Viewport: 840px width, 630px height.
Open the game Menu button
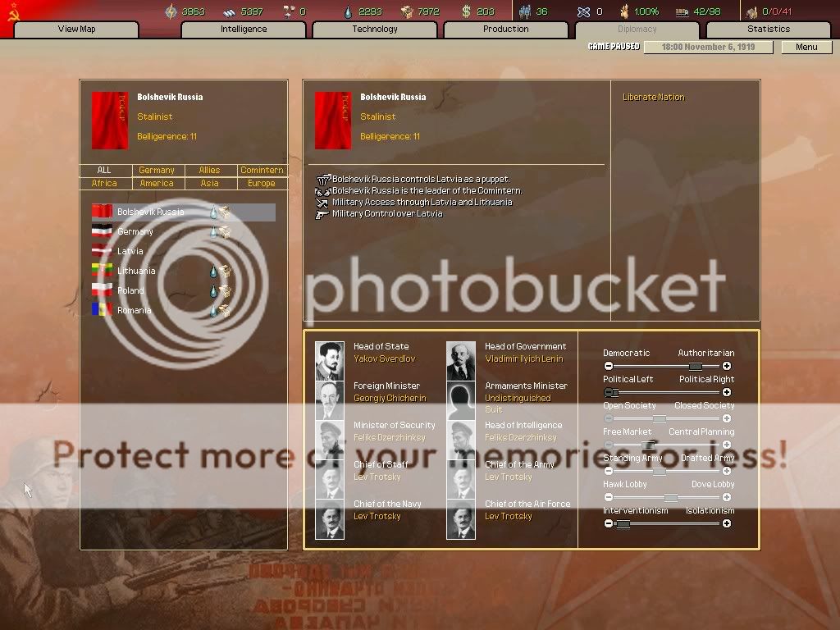point(806,47)
